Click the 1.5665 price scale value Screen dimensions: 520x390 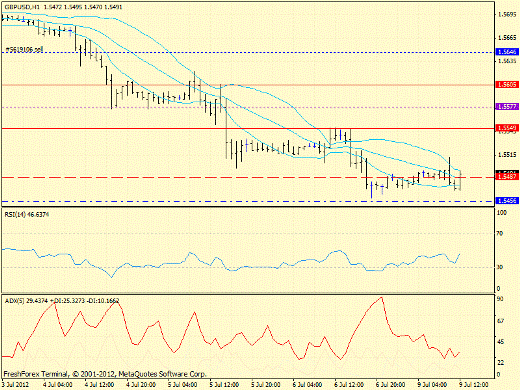tap(507, 38)
